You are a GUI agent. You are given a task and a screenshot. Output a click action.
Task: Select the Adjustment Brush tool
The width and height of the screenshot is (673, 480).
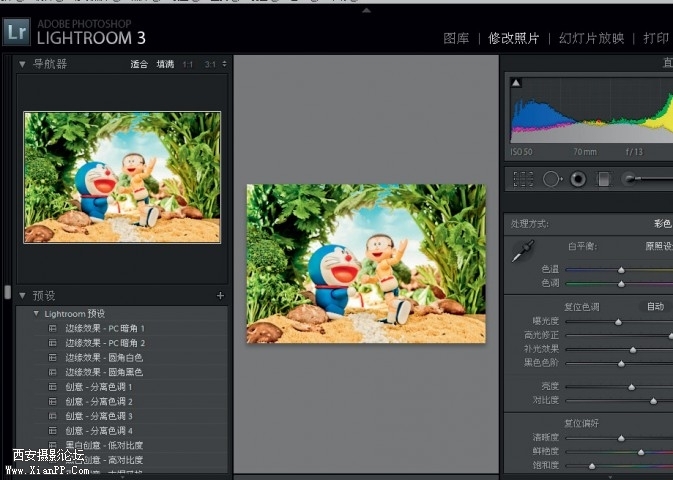(x=631, y=179)
